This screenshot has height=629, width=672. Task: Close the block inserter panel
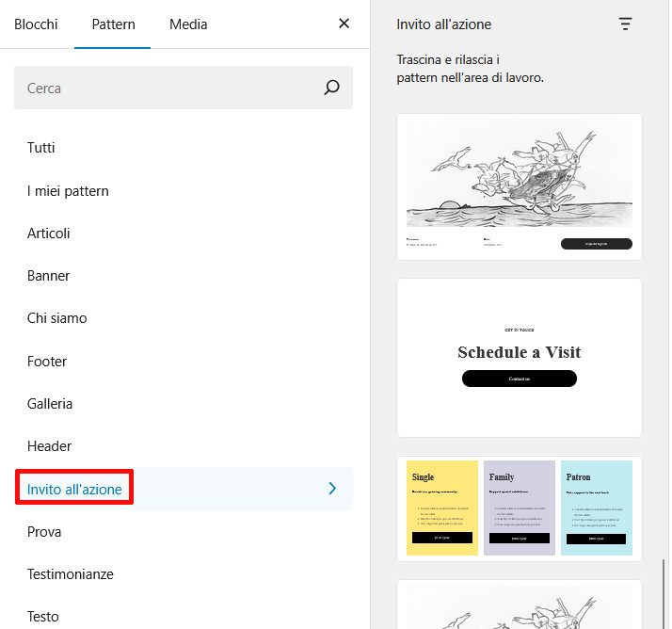[x=344, y=24]
